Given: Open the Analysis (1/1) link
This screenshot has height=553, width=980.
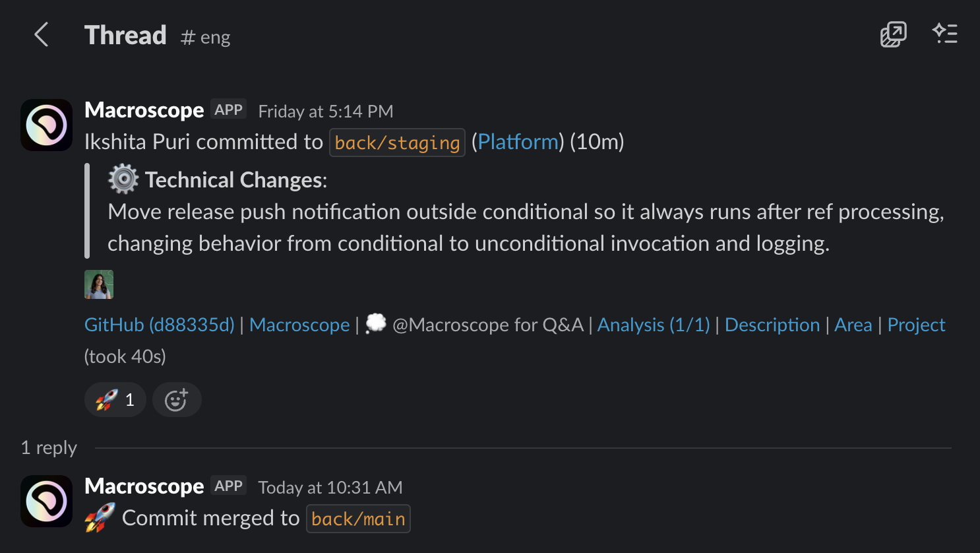Looking at the screenshot, I should coord(653,325).
